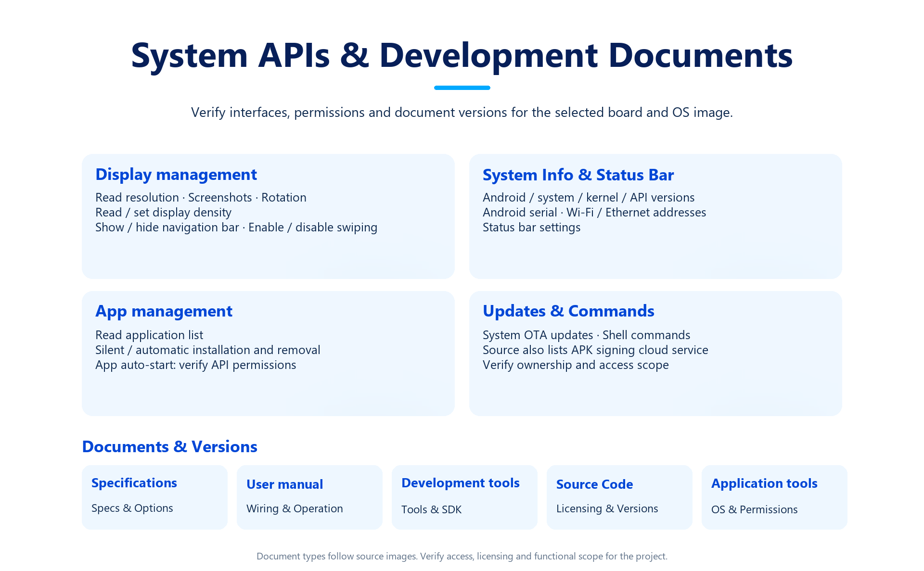Click the 'OS & Permissions' subtitle
The image size is (924, 571).
coord(754,510)
